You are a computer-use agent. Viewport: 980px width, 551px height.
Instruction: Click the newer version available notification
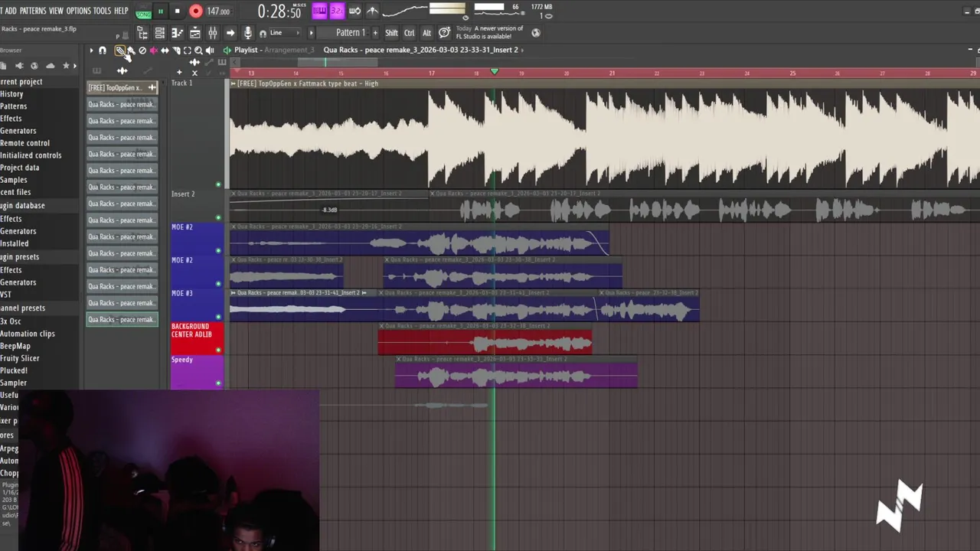[490, 33]
